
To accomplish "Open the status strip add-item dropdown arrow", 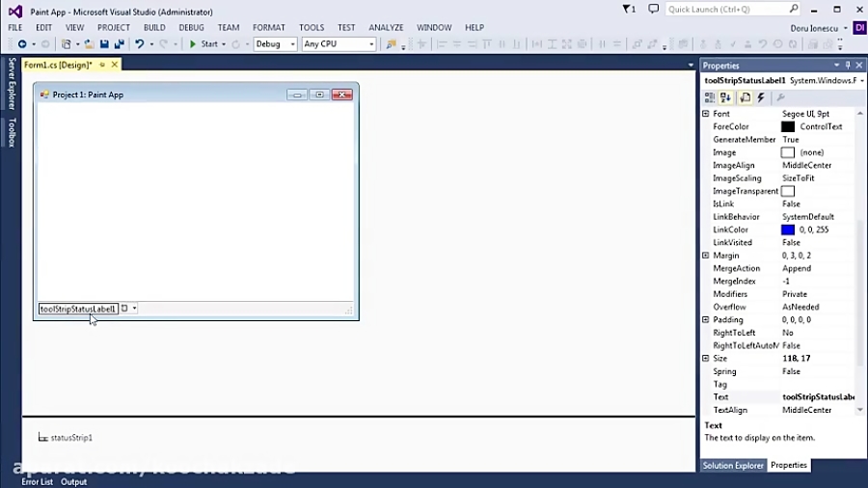I will click(134, 309).
